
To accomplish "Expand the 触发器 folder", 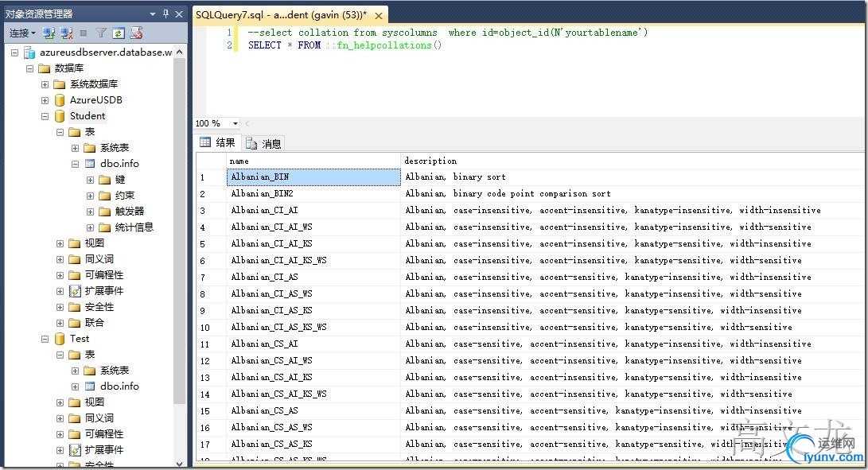I will (90, 212).
